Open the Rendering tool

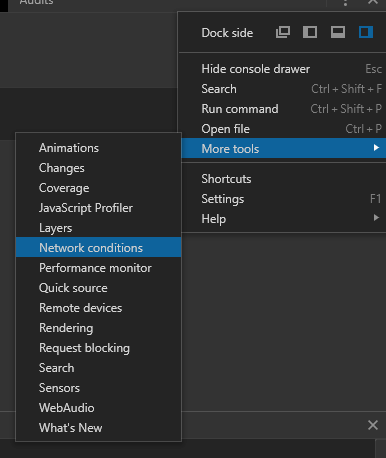tap(99, 328)
